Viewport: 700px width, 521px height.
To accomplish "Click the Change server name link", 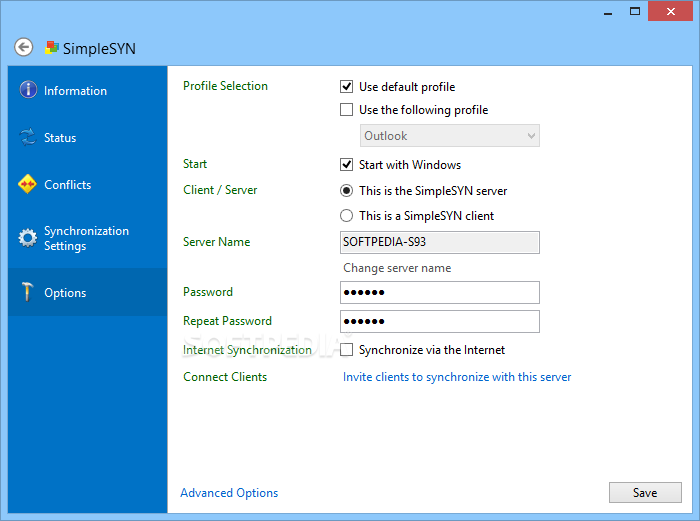I will (x=397, y=268).
